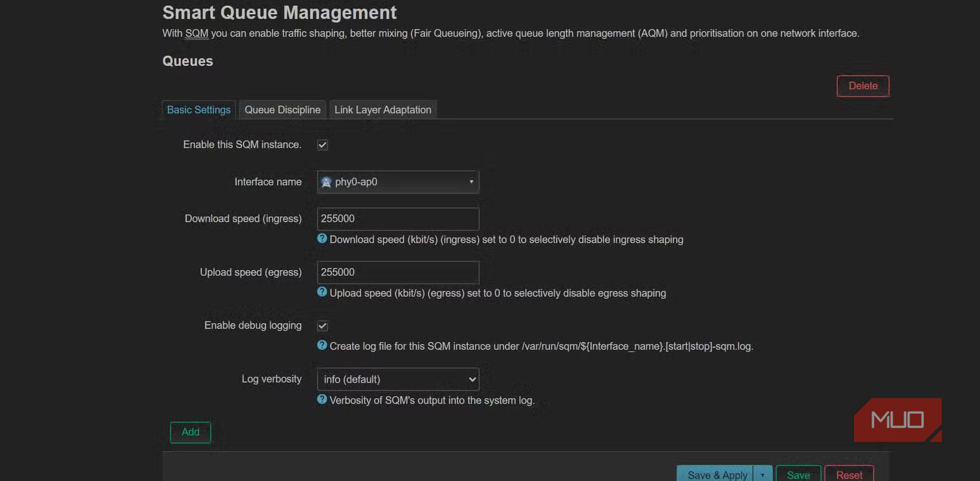Click help icon beside upload speed hint
Viewport: 980px width, 481px height.
(322, 292)
